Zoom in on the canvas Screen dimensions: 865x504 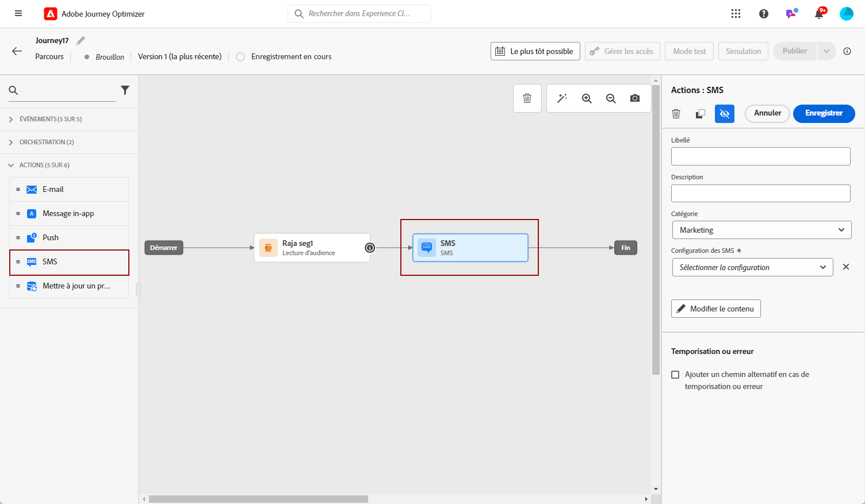point(587,98)
